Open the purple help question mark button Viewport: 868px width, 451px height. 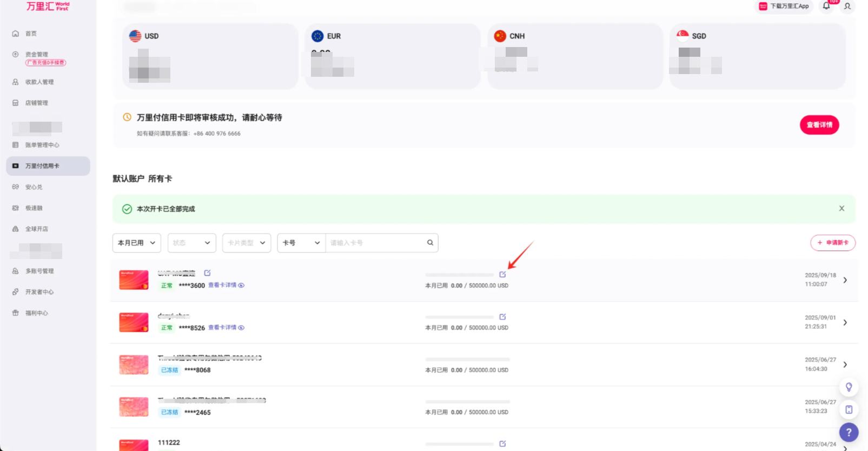pyautogui.click(x=849, y=432)
